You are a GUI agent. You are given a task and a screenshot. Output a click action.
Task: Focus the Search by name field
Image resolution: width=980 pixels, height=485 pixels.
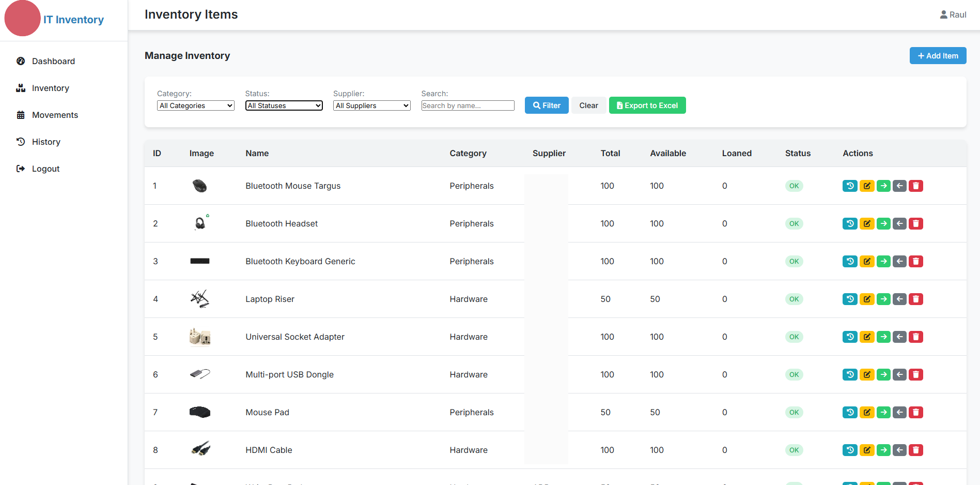tap(468, 105)
